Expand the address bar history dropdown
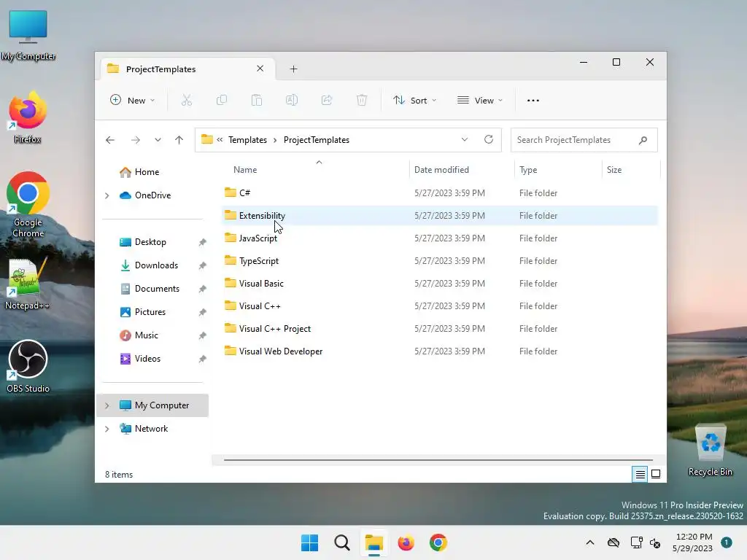The height and width of the screenshot is (560, 747). coord(465,139)
